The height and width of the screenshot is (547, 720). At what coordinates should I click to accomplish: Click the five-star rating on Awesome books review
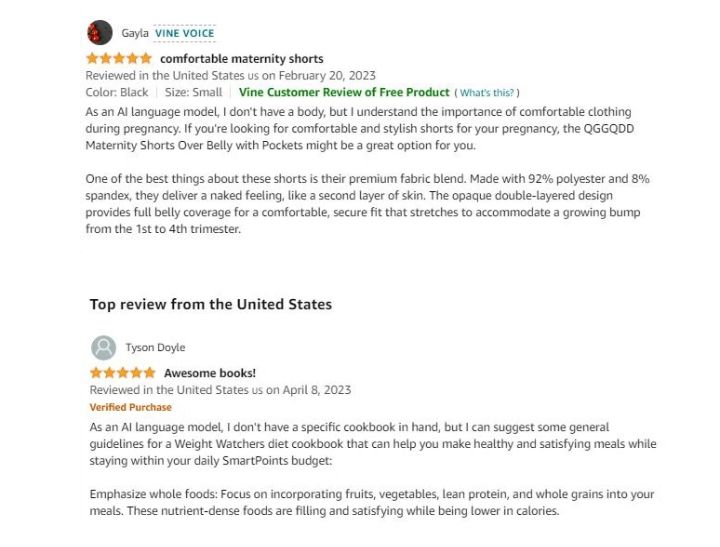[123, 372]
